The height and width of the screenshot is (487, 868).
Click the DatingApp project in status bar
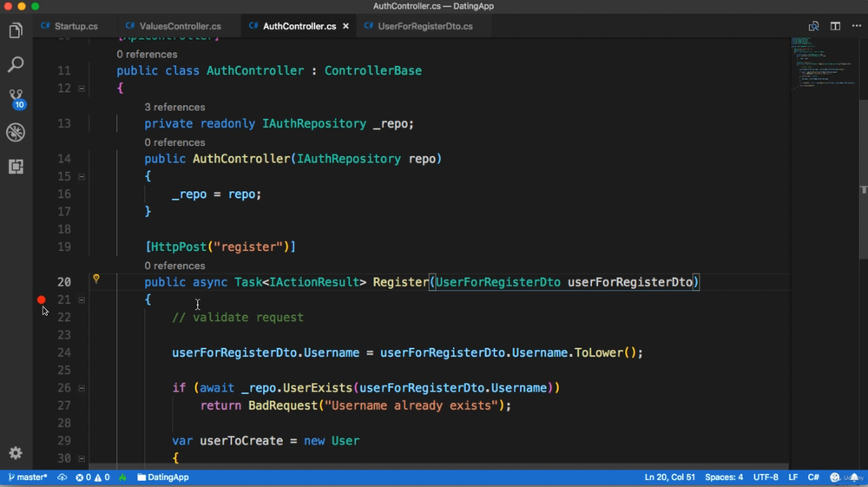163,477
